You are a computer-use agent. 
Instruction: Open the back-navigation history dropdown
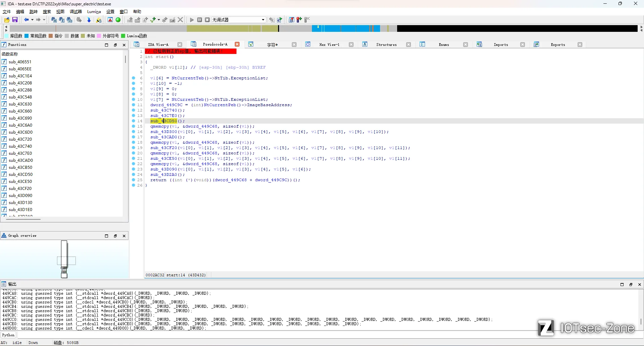[32, 20]
